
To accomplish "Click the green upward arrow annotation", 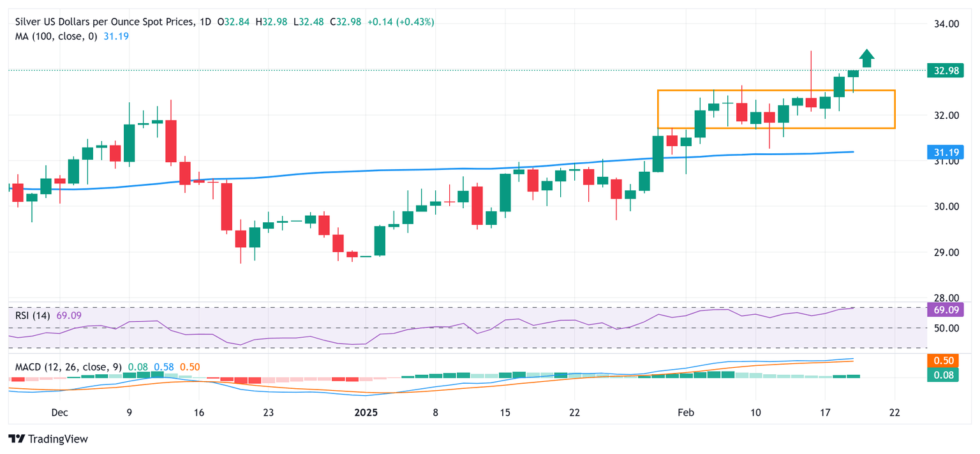I will (866, 58).
